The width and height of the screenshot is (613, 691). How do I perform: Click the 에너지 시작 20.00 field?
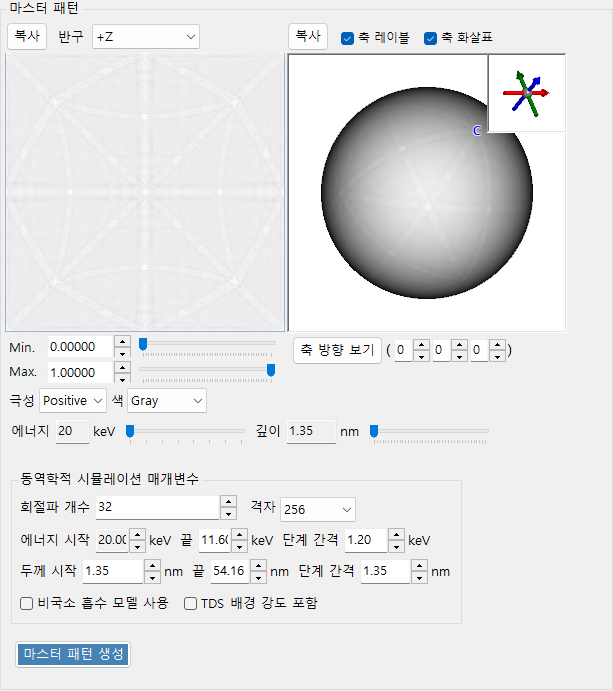tap(112, 540)
